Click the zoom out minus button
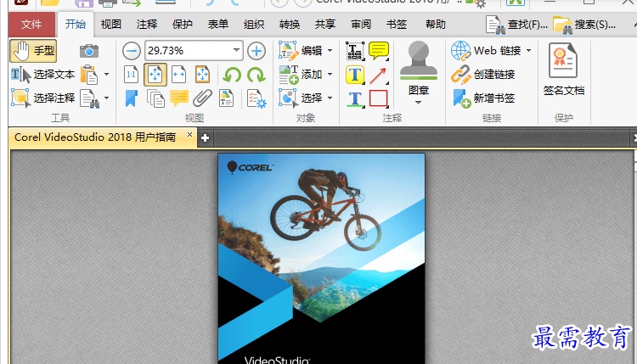 coord(131,51)
